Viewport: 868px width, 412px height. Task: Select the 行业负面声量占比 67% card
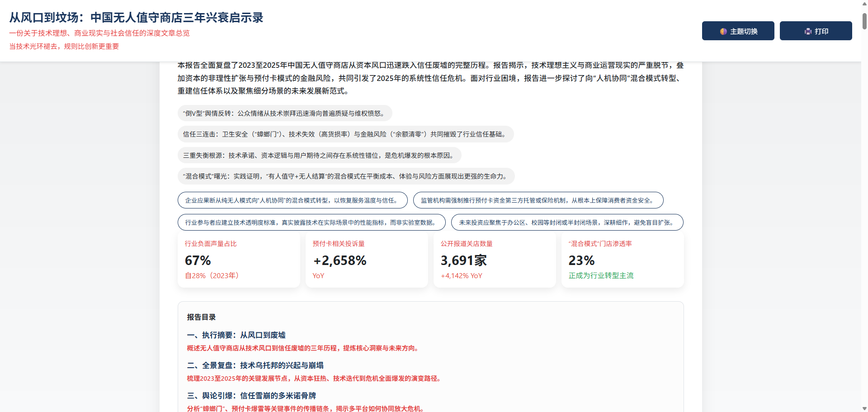click(239, 260)
